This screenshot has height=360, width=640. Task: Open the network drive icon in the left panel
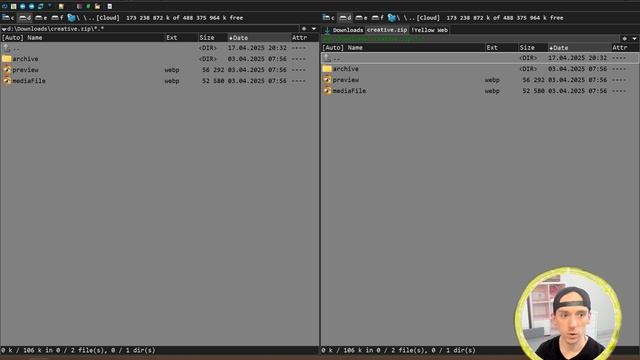point(72,18)
